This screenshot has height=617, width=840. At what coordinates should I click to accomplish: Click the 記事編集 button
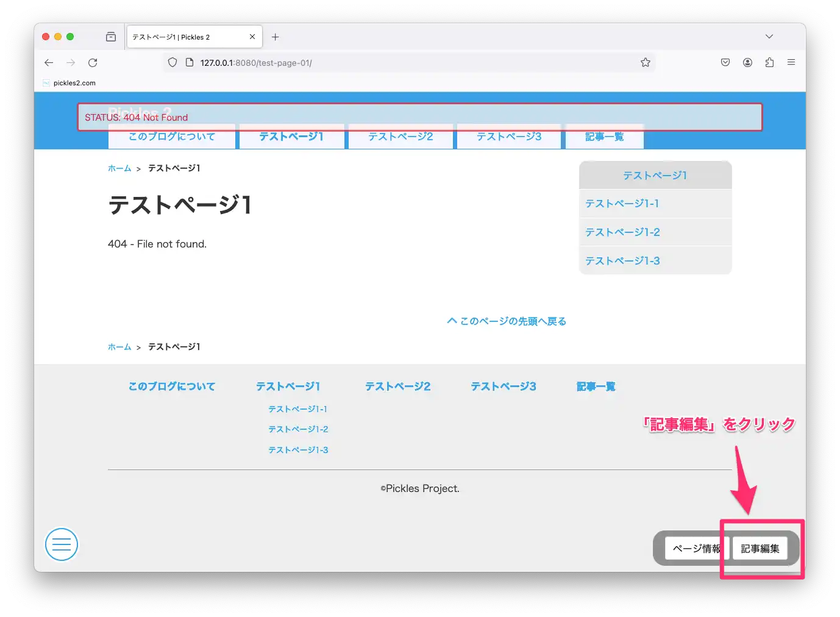pos(760,549)
